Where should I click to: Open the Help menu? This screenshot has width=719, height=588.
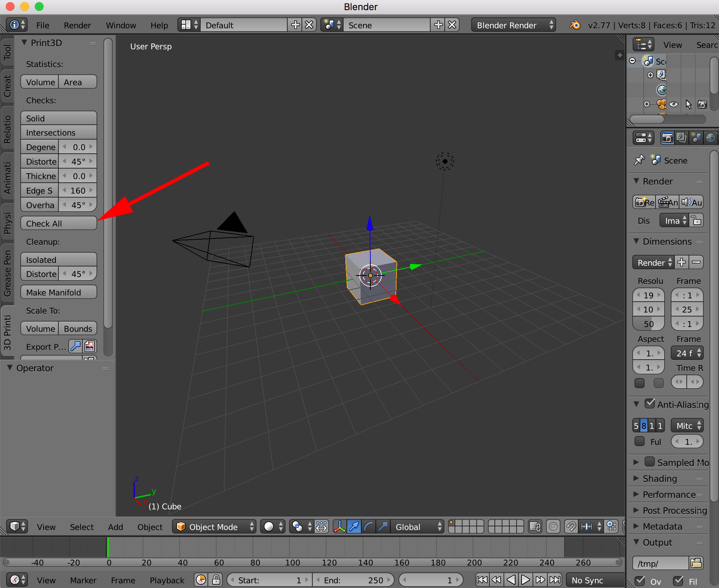point(159,25)
